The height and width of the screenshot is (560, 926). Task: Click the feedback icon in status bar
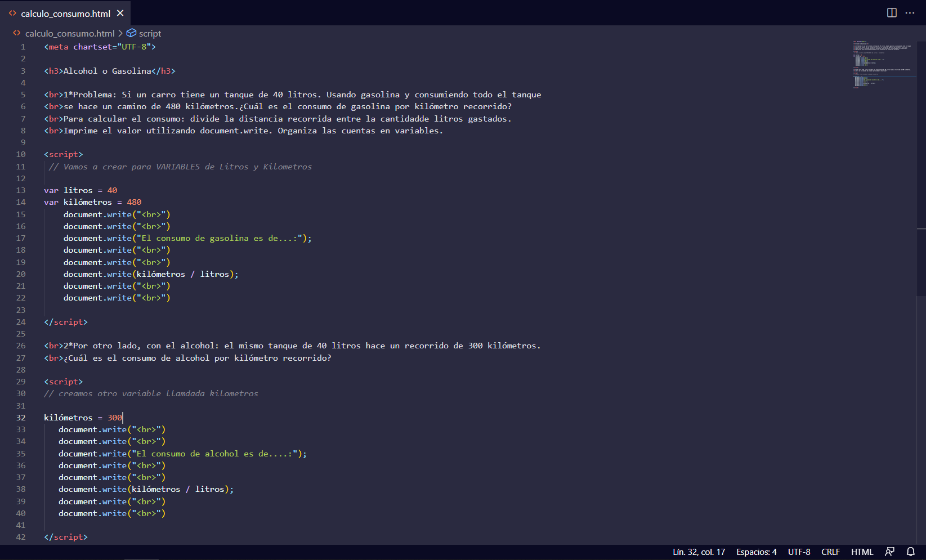point(889,552)
